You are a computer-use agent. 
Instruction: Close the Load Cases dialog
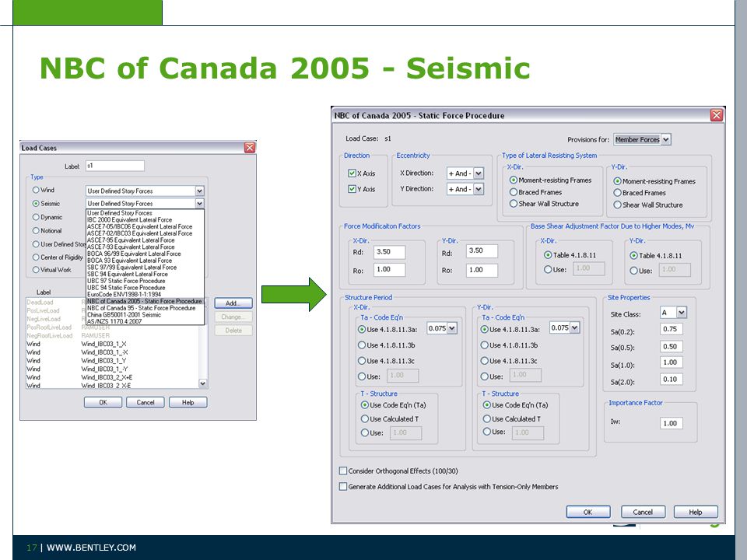click(x=250, y=148)
